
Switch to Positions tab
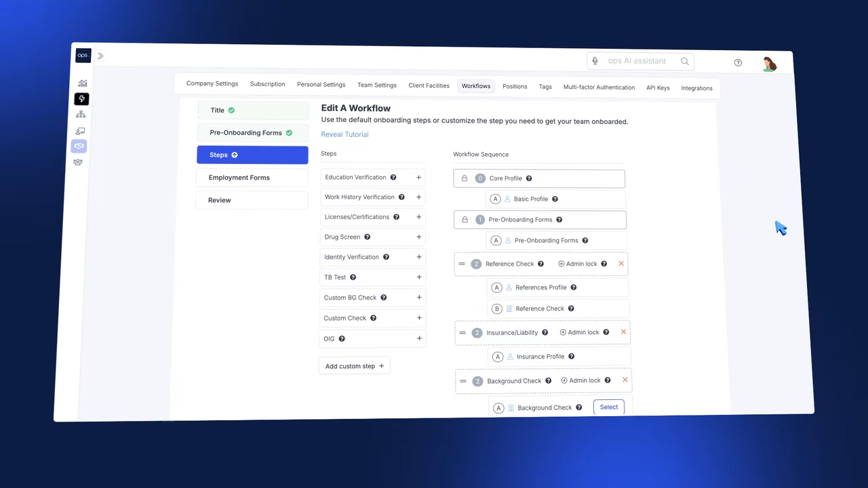[515, 87]
